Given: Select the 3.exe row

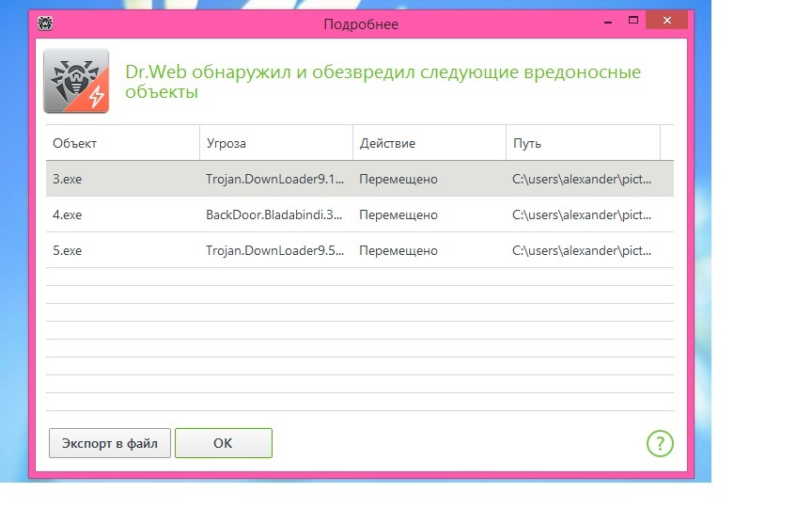Looking at the screenshot, I should (x=360, y=179).
